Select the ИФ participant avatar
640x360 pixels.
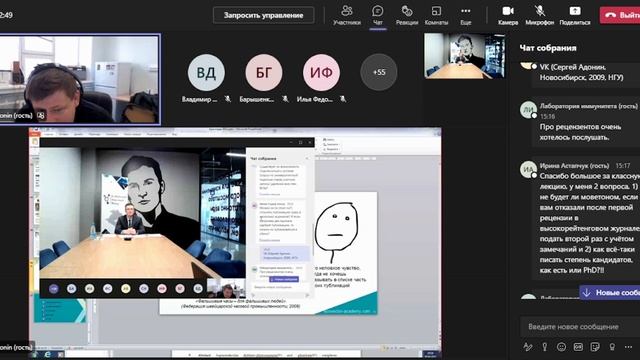click(x=321, y=72)
